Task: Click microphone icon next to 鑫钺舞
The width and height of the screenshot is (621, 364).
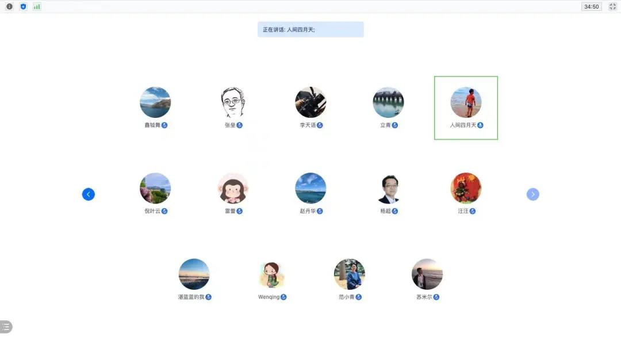Action: (x=164, y=125)
